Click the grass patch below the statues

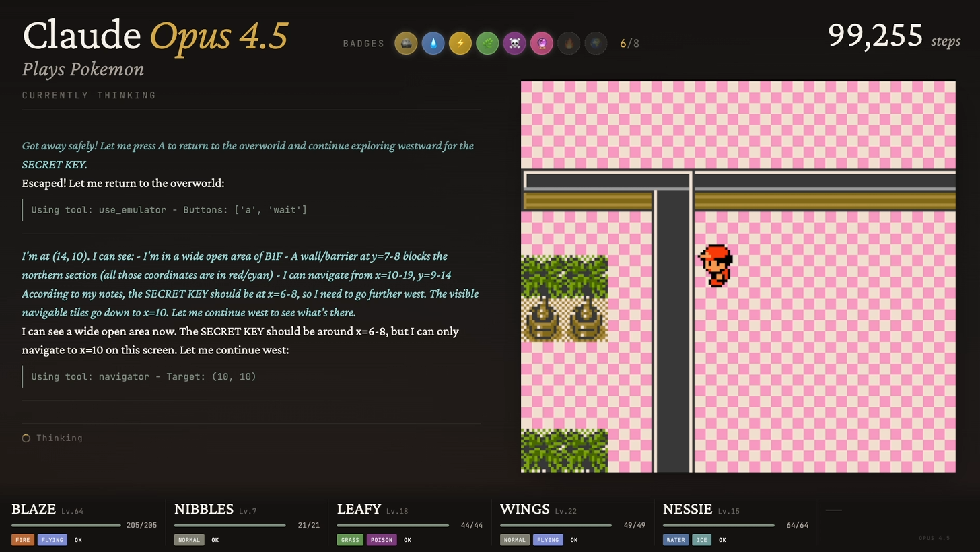point(564,450)
